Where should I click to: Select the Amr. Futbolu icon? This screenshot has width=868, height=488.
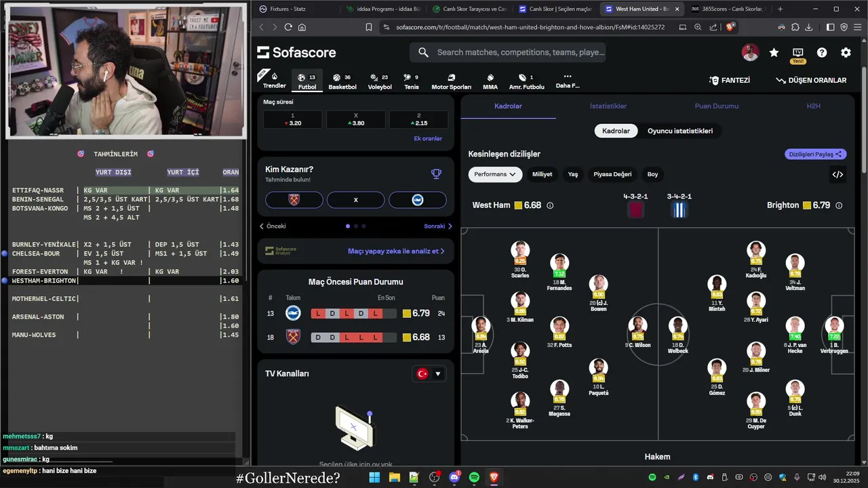522,77
